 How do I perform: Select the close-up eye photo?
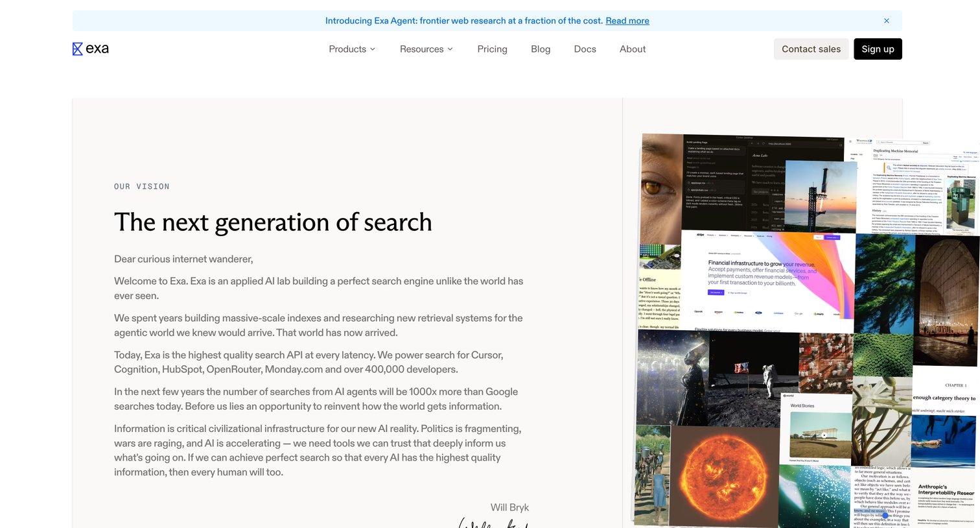[x=662, y=188]
